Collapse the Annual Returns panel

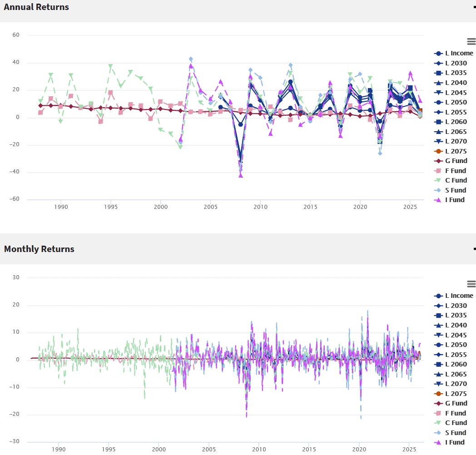[474, 7]
